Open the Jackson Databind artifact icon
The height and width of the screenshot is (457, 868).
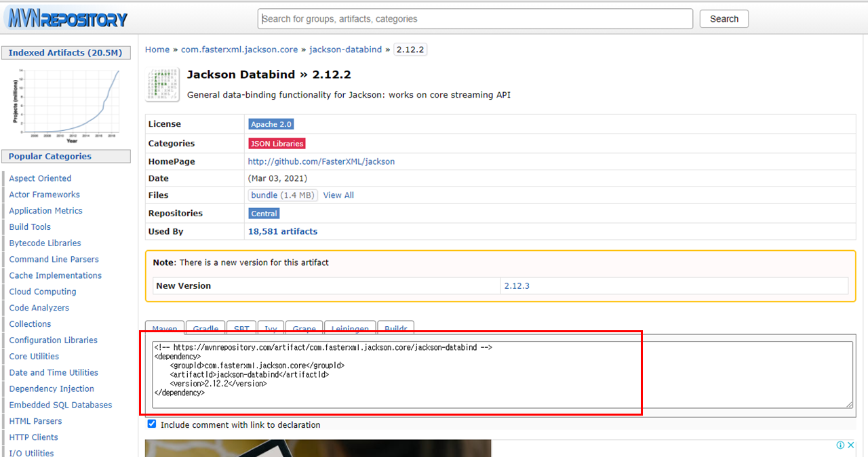(x=163, y=85)
